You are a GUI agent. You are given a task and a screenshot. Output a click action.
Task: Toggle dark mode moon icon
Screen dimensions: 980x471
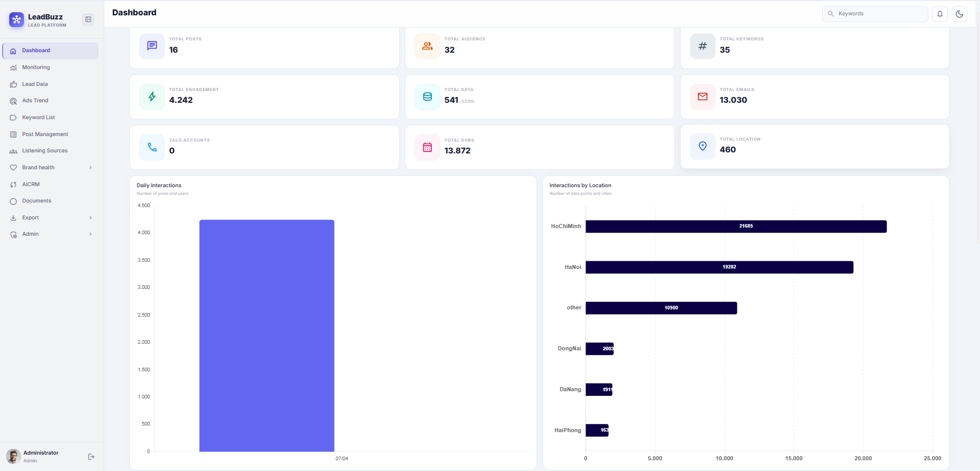[960, 14]
